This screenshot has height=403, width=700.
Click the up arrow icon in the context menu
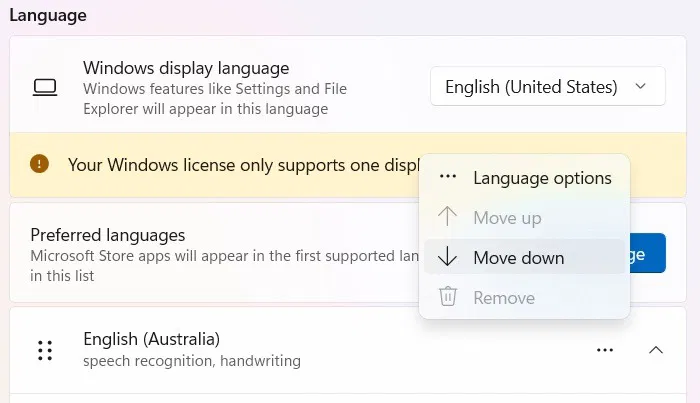pos(448,217)
